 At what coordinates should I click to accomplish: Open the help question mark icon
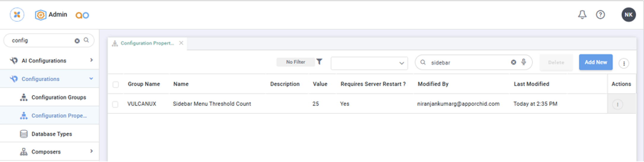pyautogui.click(x=600, y=15)
